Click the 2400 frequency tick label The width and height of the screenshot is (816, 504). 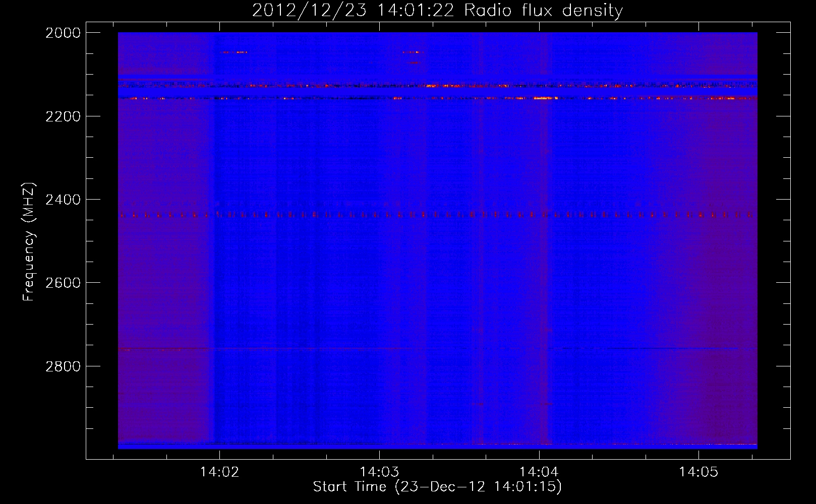(63, 200)
